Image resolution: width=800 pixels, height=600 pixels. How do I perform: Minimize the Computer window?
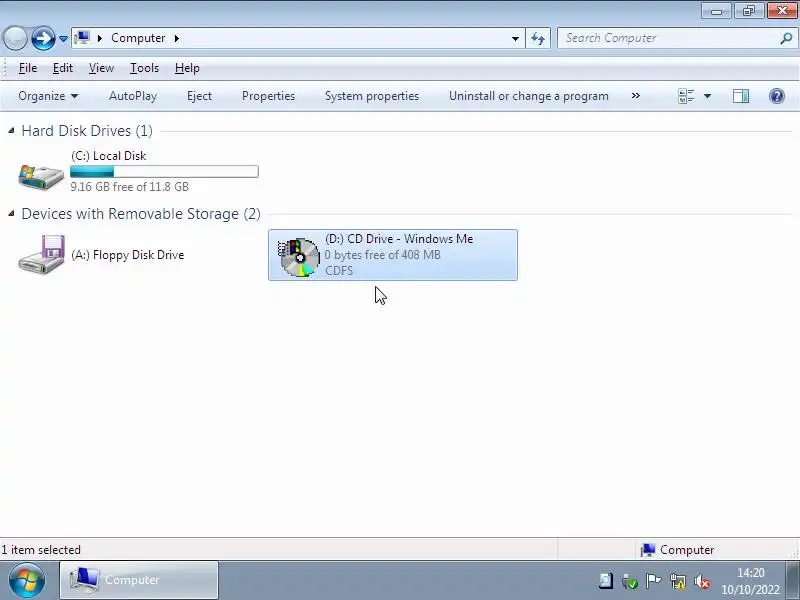pos(716,11)
